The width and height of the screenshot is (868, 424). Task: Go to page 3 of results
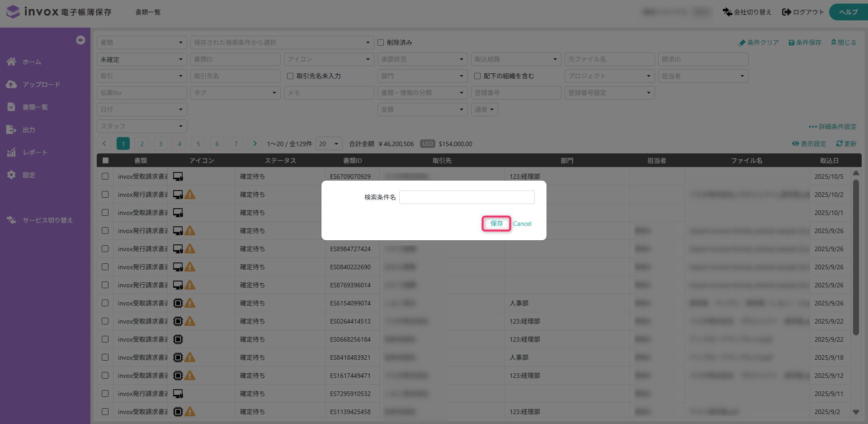click(160, 144)
